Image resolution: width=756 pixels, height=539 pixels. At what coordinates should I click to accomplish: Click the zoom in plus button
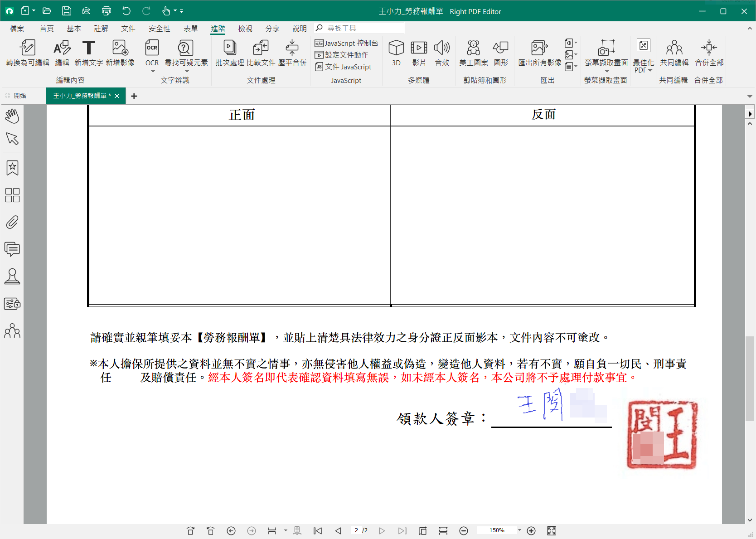point(531,531)
